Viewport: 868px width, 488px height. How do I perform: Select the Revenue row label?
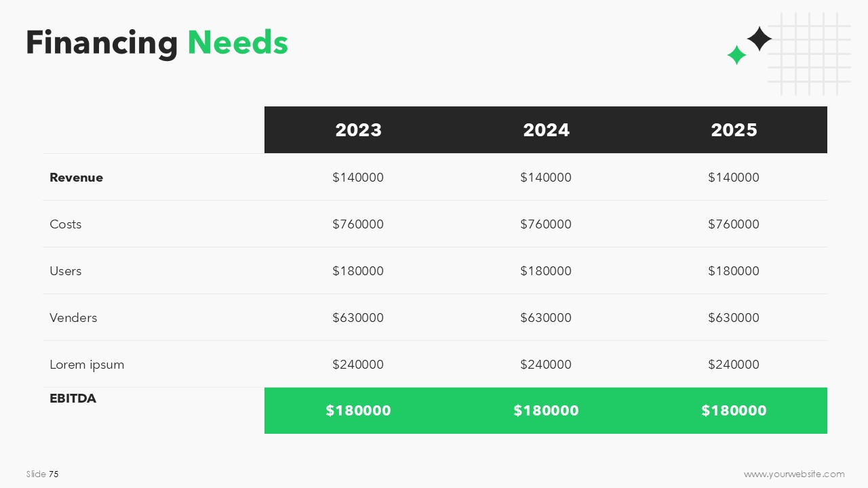coord(76,178)
